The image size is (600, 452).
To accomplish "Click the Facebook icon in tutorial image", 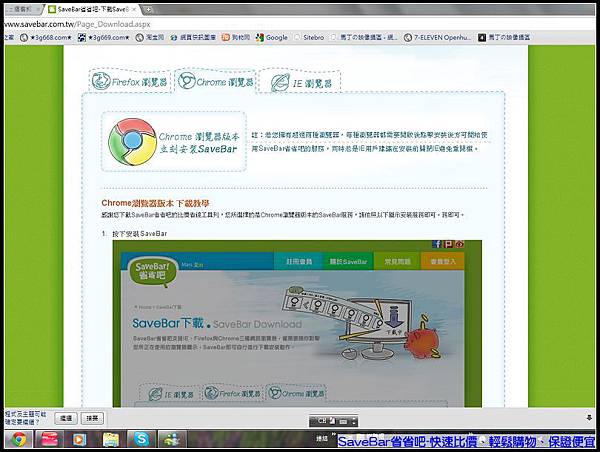I will coord(437,244).
